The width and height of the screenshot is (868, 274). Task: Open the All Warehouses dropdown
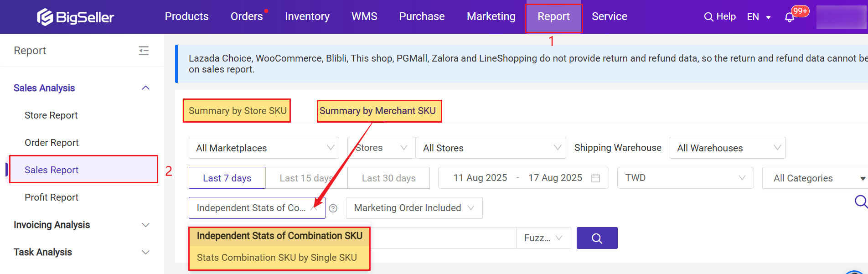tap(727, 148)
